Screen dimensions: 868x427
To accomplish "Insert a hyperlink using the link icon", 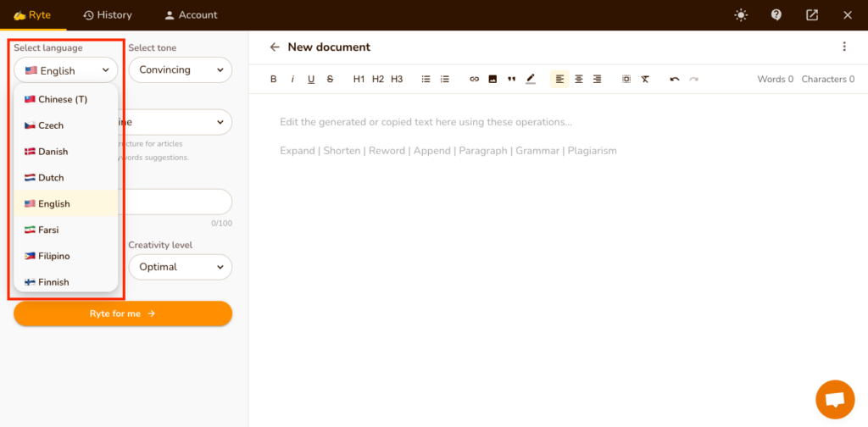I will pyautogui.click(x=474, y=80).
